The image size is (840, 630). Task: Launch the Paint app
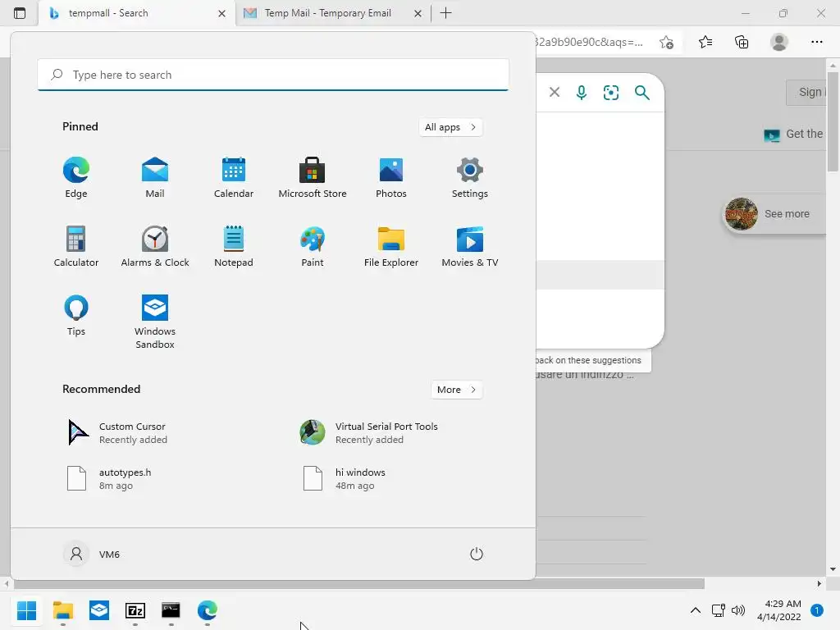point(313,246)
